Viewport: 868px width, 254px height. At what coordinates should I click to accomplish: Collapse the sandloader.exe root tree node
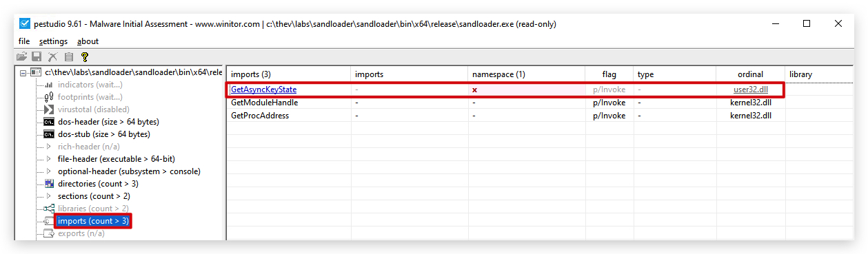pyautogui.click(x=23, y=72)
